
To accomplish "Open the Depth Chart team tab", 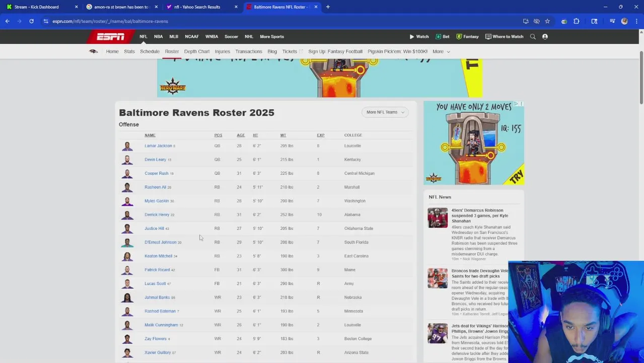I will point(197,51).
